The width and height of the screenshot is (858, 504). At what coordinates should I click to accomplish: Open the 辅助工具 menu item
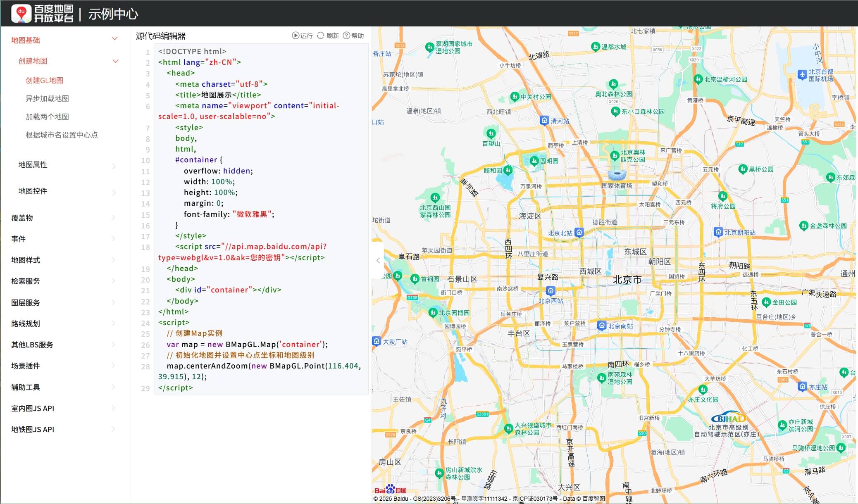tap(26, 388)
